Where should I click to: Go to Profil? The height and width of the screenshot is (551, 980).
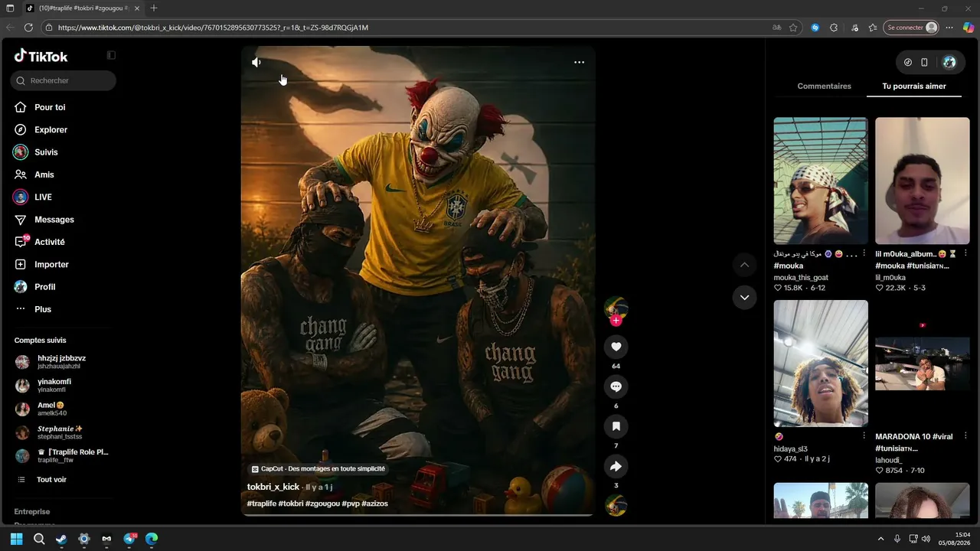pos(44,287)
